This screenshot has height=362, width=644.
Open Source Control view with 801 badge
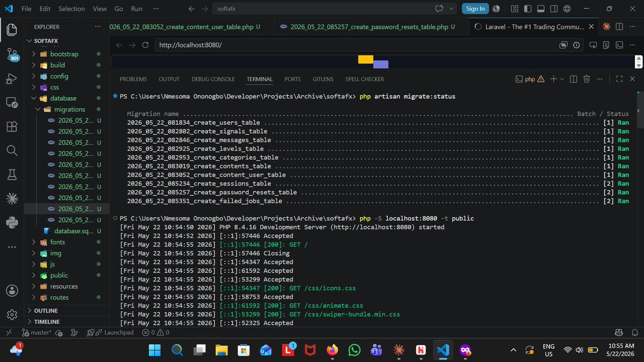[x=11, y=54]
